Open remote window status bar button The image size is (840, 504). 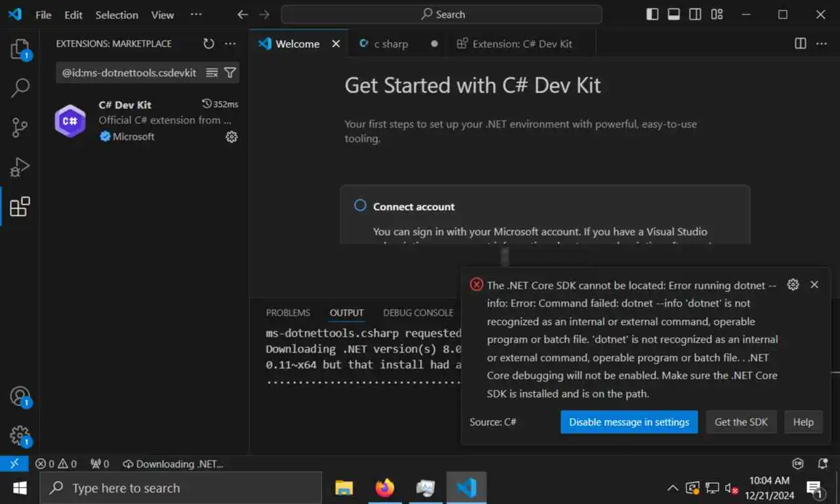[14, 463]
